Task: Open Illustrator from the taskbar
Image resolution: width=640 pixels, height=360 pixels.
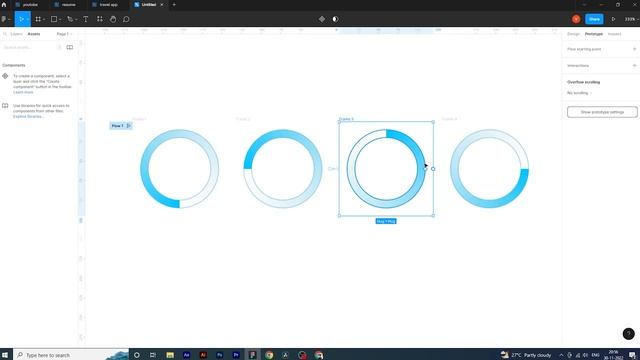Action: pos(203,355)
